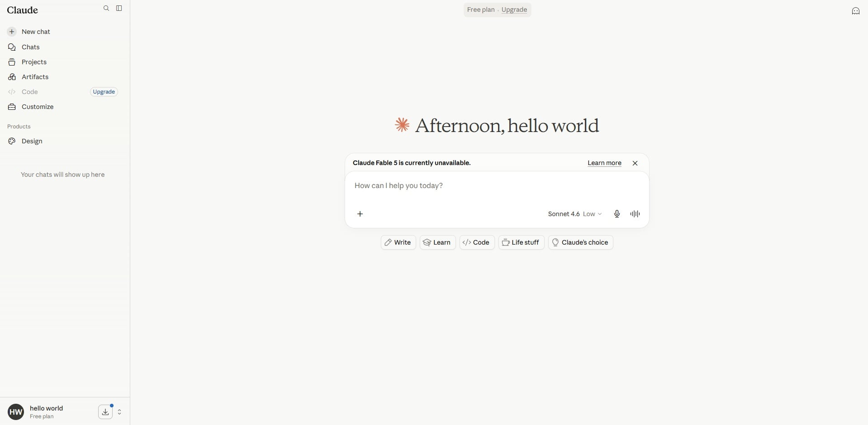Focus the 'How can I help you today?' field

pos(497,186)
